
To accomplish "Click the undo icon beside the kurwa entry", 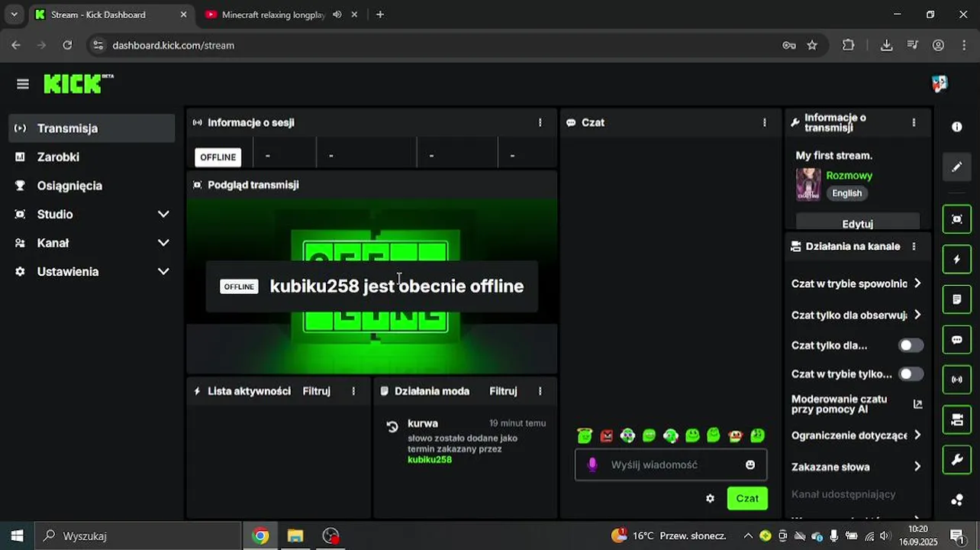I will pos(392,427).
